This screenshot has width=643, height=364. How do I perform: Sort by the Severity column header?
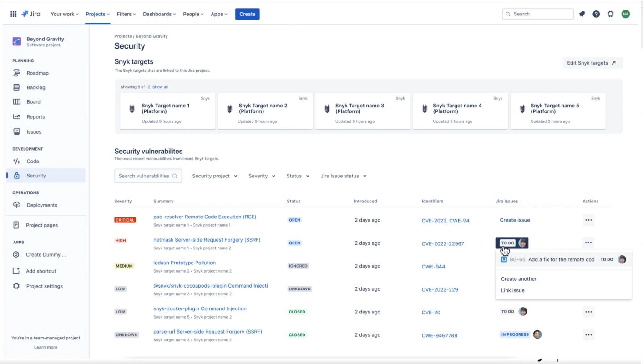pyautogui.click(x=123, y=201)
